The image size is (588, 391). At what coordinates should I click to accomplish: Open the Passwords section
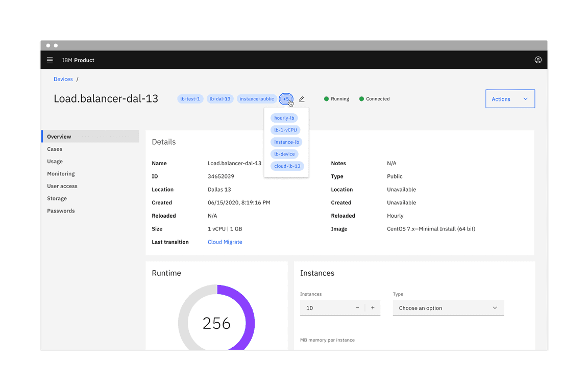coord(61,211)
